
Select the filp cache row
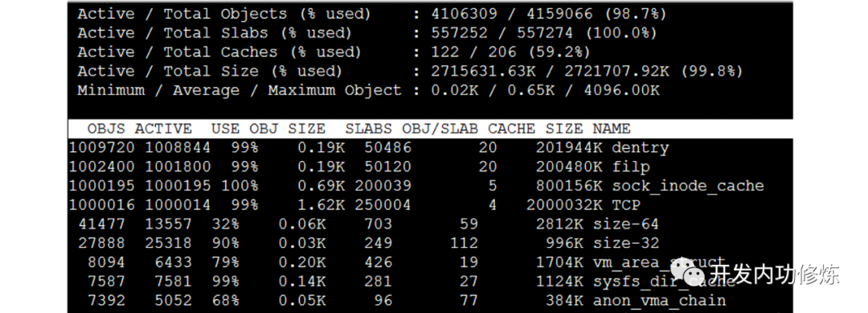pos(360,167)
